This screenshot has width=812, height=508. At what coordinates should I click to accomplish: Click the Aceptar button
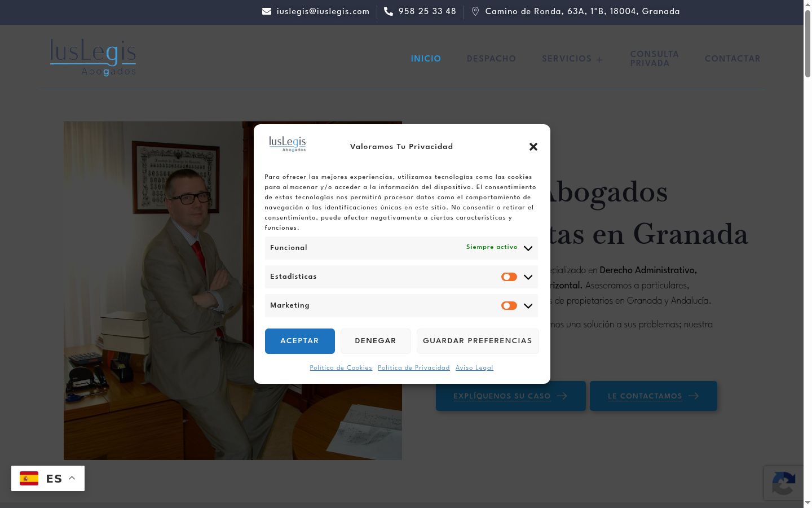pyautogui.click(x=300, y=341)
